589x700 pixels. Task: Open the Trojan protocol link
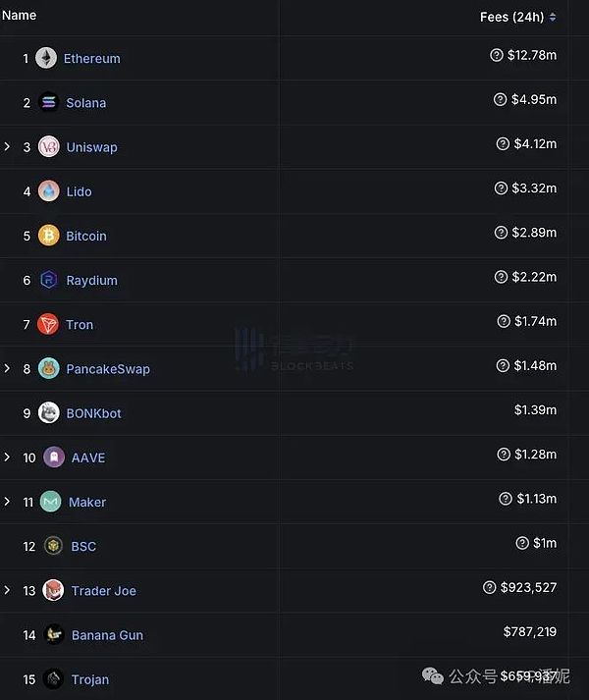(89, 679)
